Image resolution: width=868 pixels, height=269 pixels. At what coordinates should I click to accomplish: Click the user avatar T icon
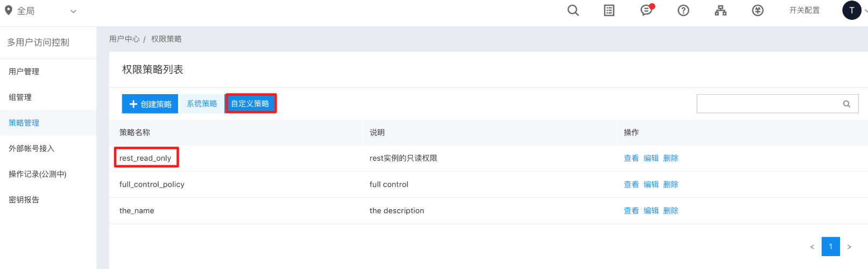[x=851, y=10]
